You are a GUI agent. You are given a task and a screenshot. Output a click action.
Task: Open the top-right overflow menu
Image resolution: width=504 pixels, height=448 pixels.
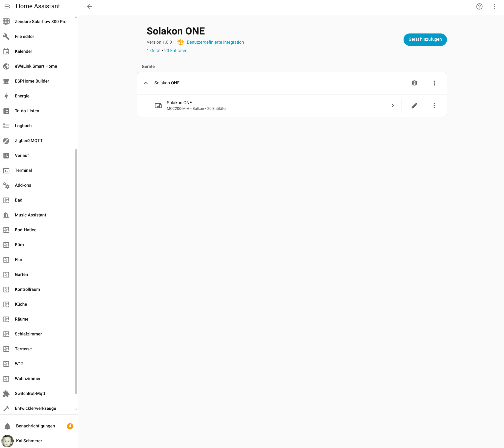pyautogui.click(x=494, y=6)
